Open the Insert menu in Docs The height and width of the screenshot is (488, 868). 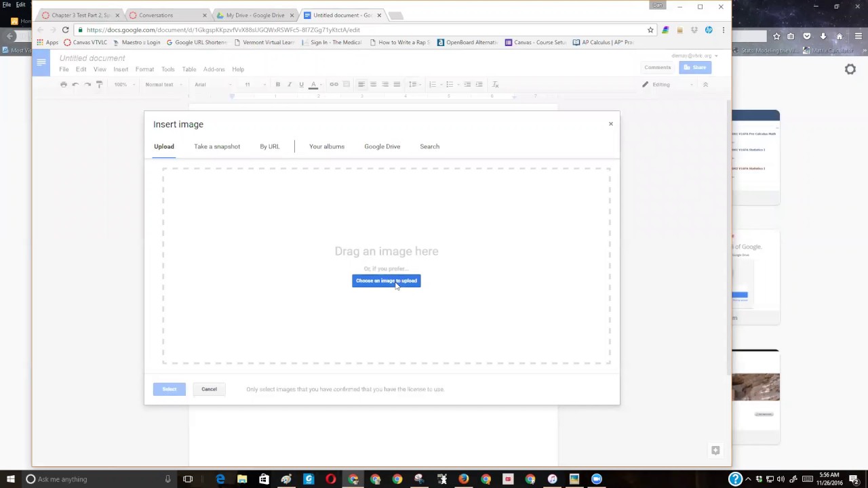point(121,69)
